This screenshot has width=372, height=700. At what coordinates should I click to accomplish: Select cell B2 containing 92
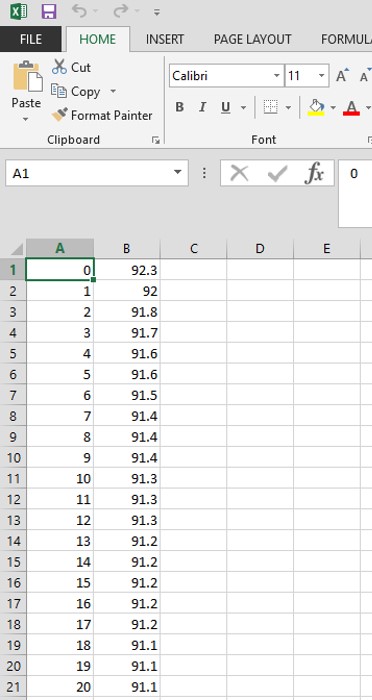coord(127,291)
